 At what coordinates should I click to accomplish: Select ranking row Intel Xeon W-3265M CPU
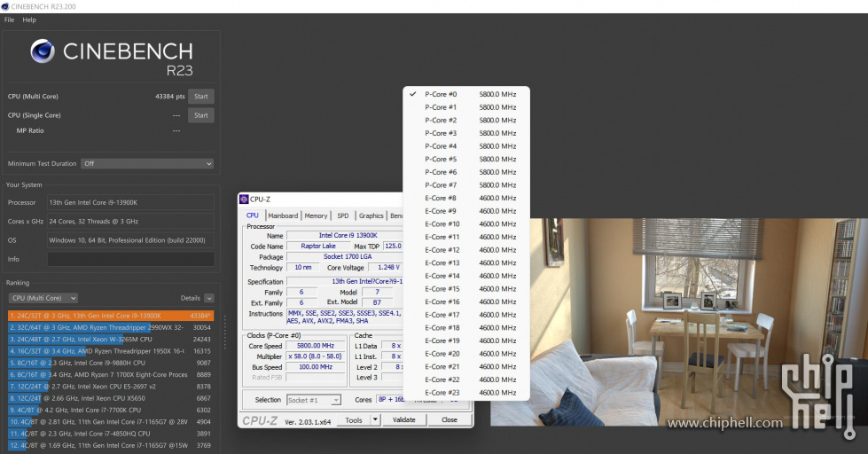pos(111,340)
